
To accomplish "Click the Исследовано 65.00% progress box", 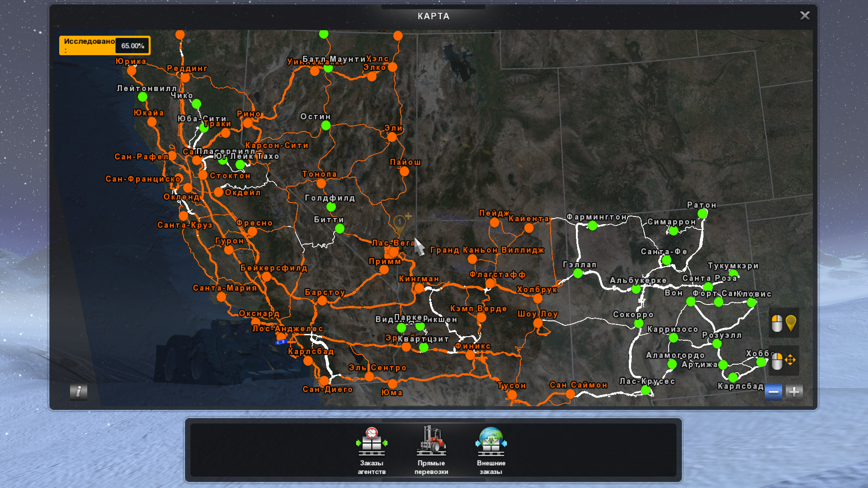I will (104, 46).
